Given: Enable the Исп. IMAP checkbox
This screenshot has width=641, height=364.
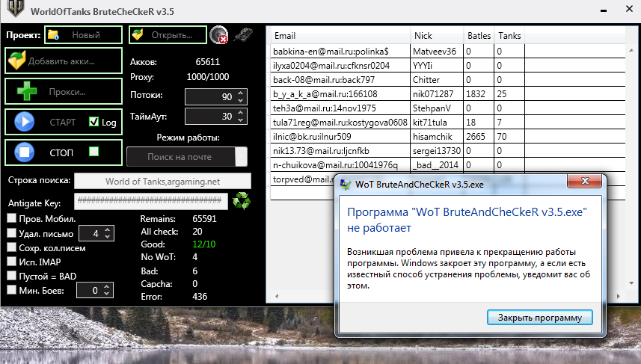Looking at the screenshot, I should click(x=12, y=262).
